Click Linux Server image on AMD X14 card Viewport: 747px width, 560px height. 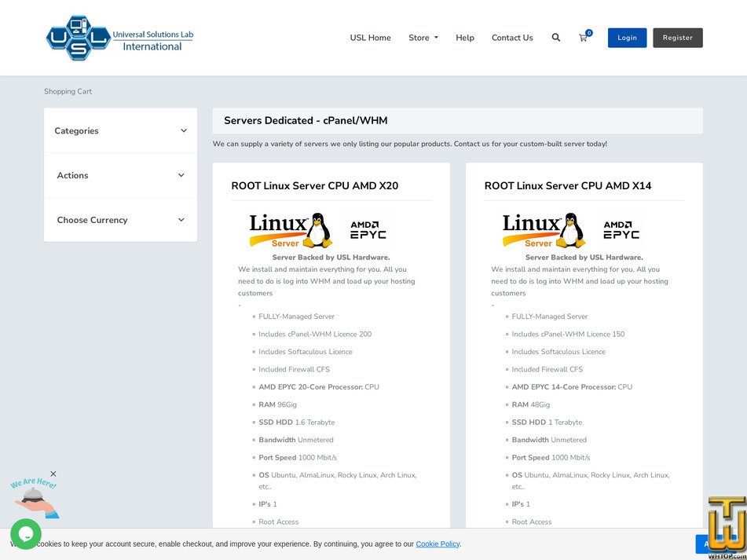pos(544,230)
